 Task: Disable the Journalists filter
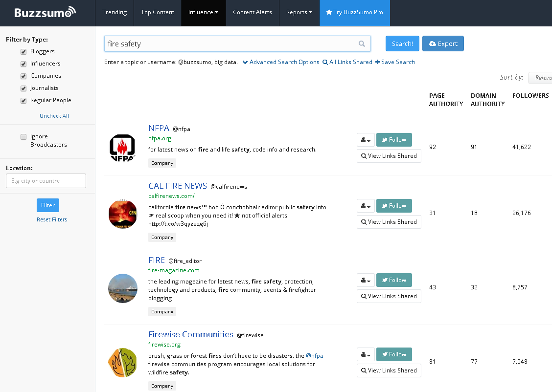click(23, 88)
